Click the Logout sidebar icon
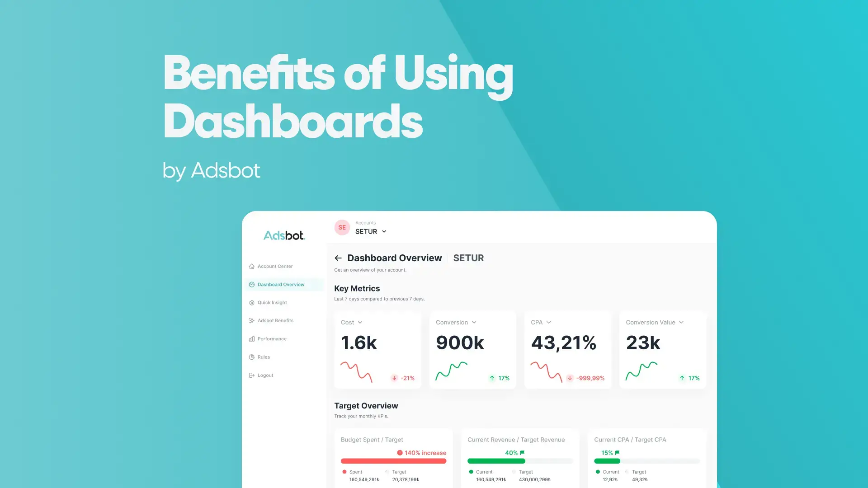Screen dimensions: 868x488 coord(251,375)
